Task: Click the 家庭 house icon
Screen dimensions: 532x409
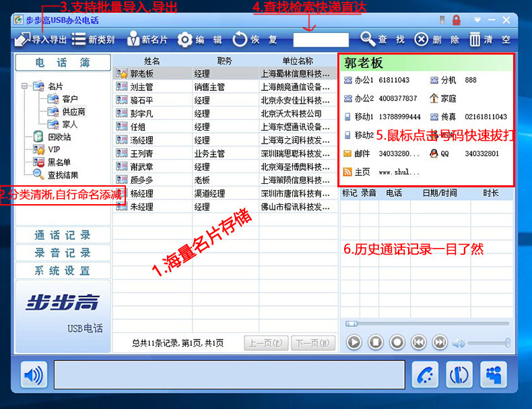Action: [x=434, y=98]
